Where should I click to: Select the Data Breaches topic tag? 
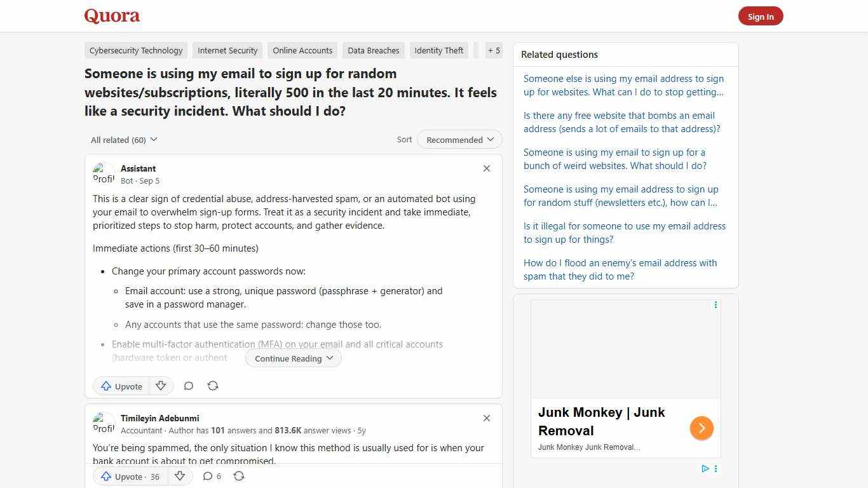click(x=373, y=50)
